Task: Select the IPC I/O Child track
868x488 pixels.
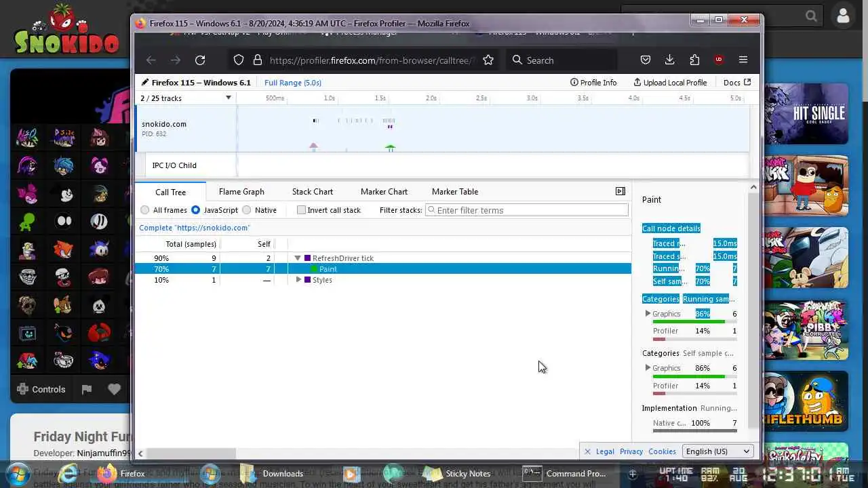Action: tap(448, 165)
